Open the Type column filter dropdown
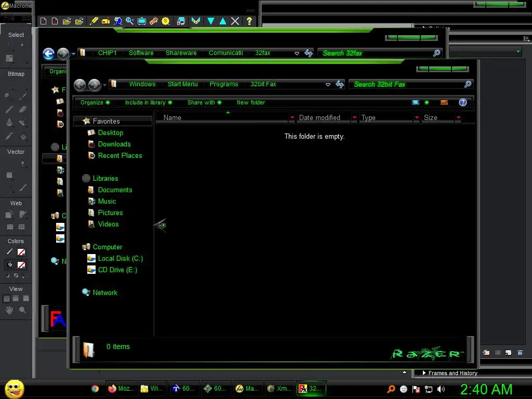This screenshot has width=532, height=399. point(417,118)
